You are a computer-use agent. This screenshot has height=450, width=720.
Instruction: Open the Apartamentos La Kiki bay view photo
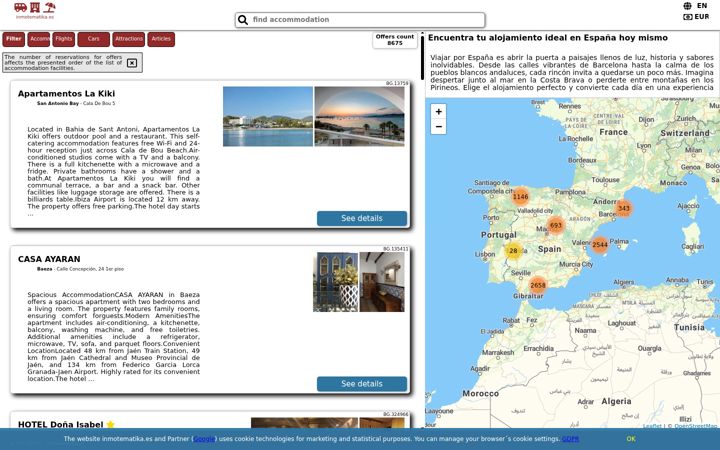point(268,117)
